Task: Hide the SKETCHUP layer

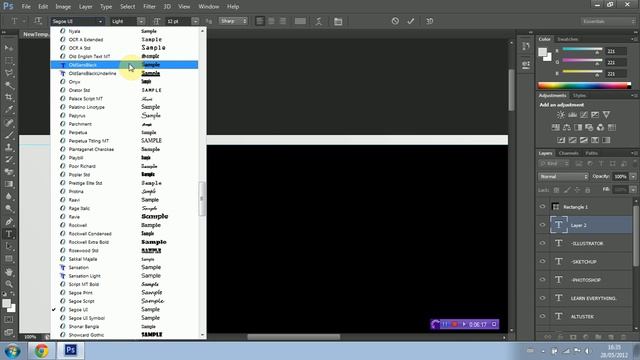Action: click(542, 261)
